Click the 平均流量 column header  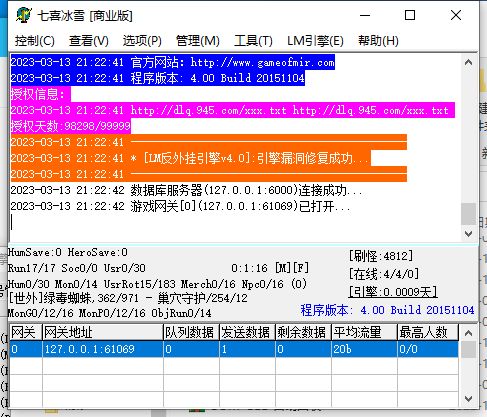pos(364,332)
